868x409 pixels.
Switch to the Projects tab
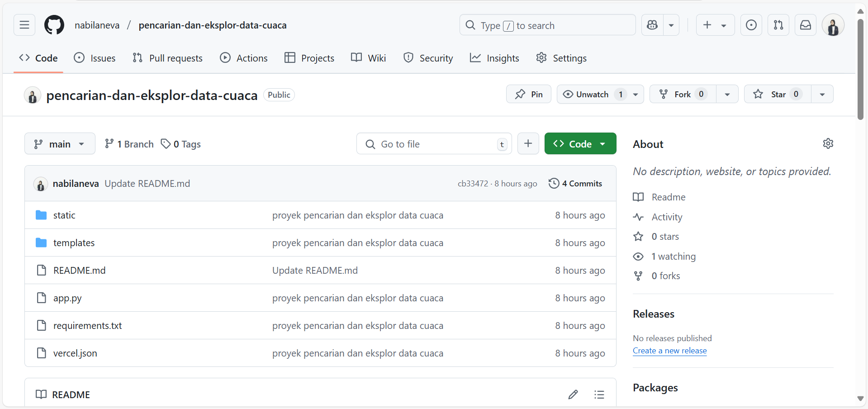[309, 58]
